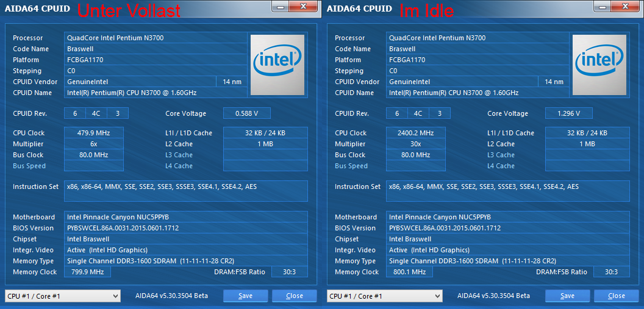The image size is (644, 309).
Task: Click Memory Type field in Unter Vollast window
Action: click(186, 261)
